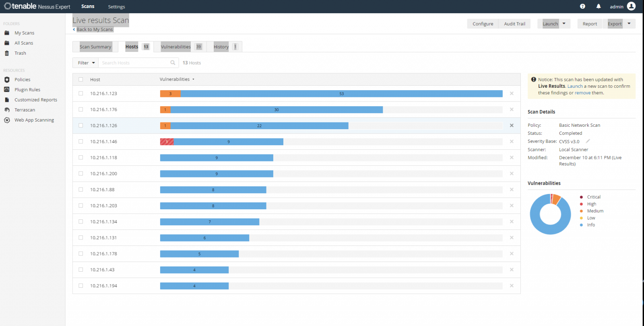Remove host 10.216.1.203 with X
Image resolution: width=644 pixels, height=326 pixels.
pyautogui.click(x=512, y=206)
